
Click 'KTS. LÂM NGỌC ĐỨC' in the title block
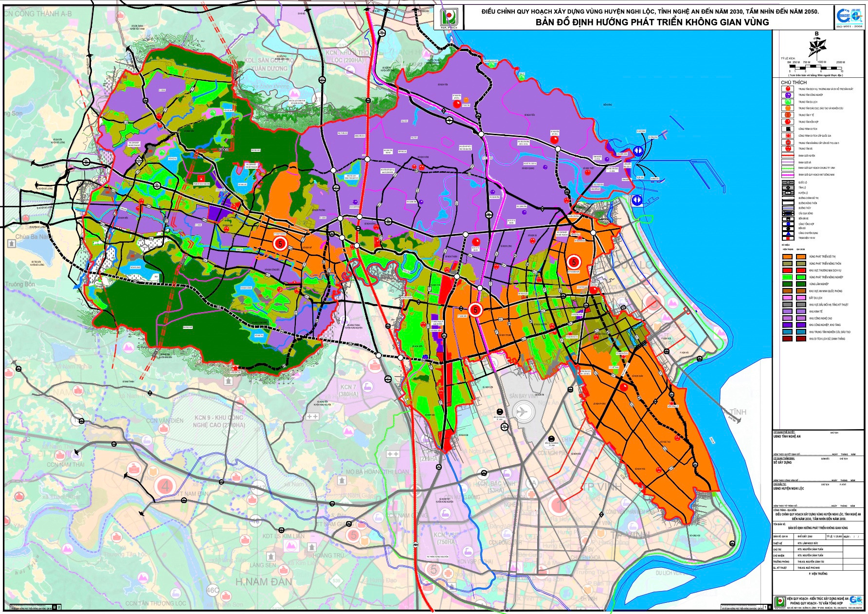pos(807,543)
